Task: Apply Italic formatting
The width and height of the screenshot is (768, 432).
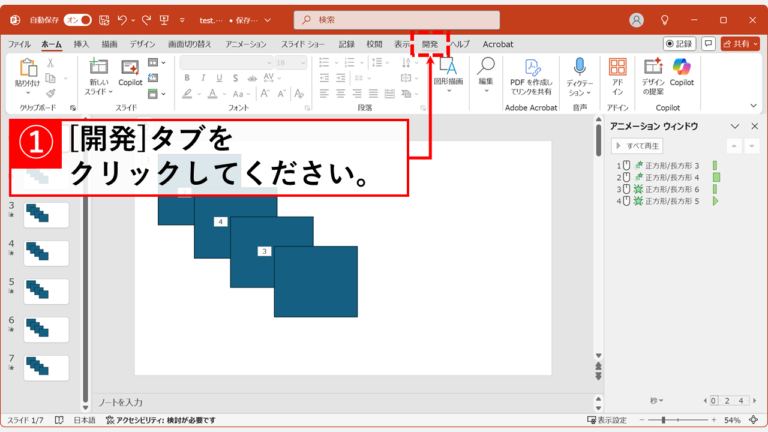Action: (203, 78)
